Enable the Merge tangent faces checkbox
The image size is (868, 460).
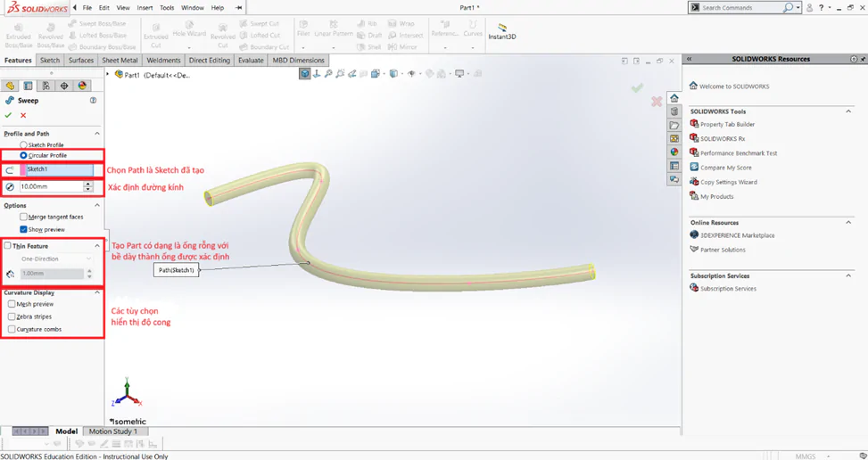[x=23, y=217]
